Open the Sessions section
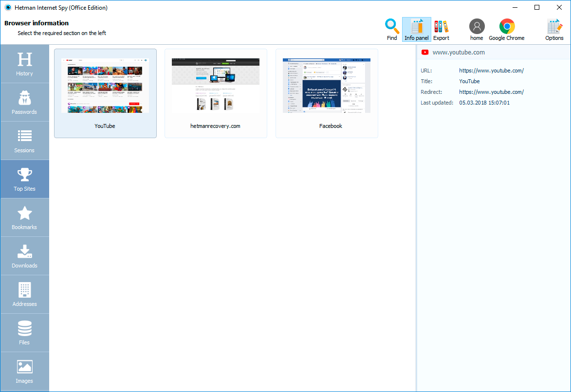Screen dimensions: 571x392 [24, 141]
